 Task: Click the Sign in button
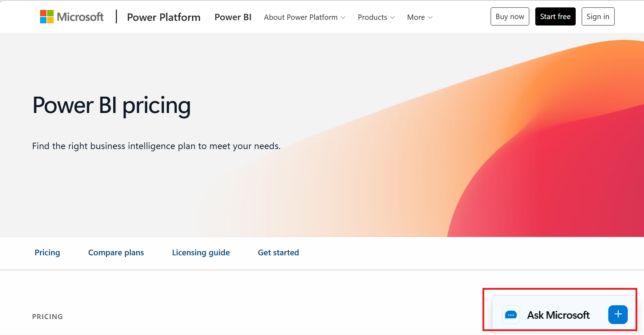coord(598,17)
